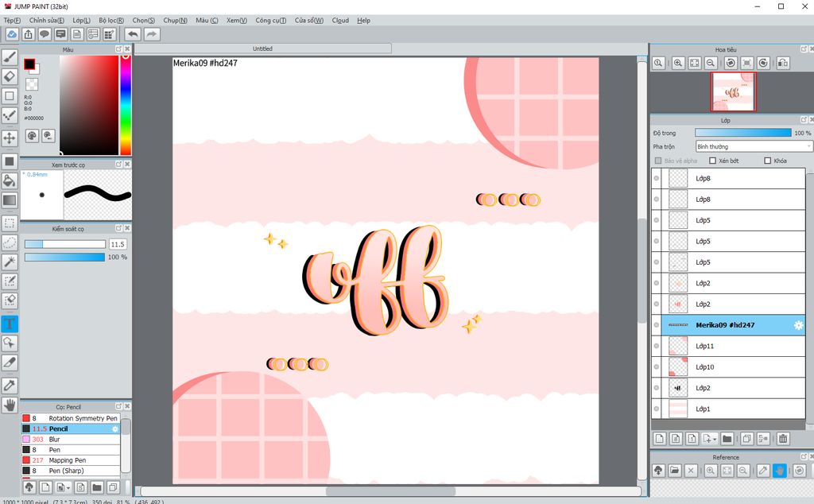This screenshot has height=504, width=814.
Task: Click the black foreground color swatch
Action: [29, 64]
